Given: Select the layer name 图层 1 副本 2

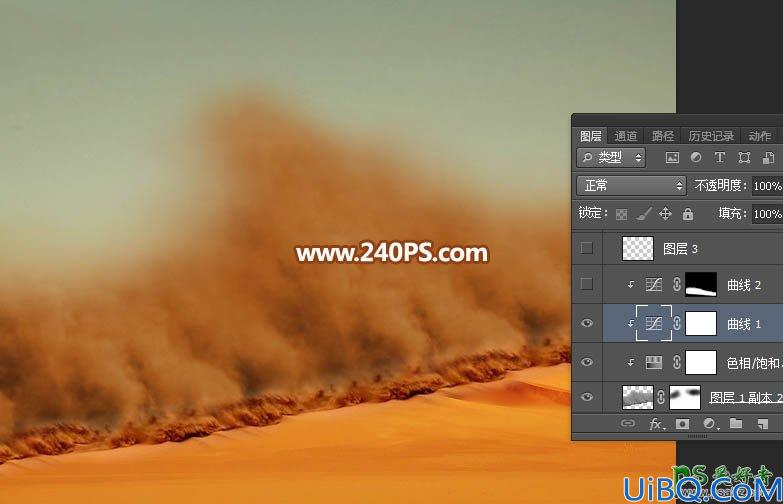Looking at the screenshot, I should pyautogui.click(x=746, y=398).
